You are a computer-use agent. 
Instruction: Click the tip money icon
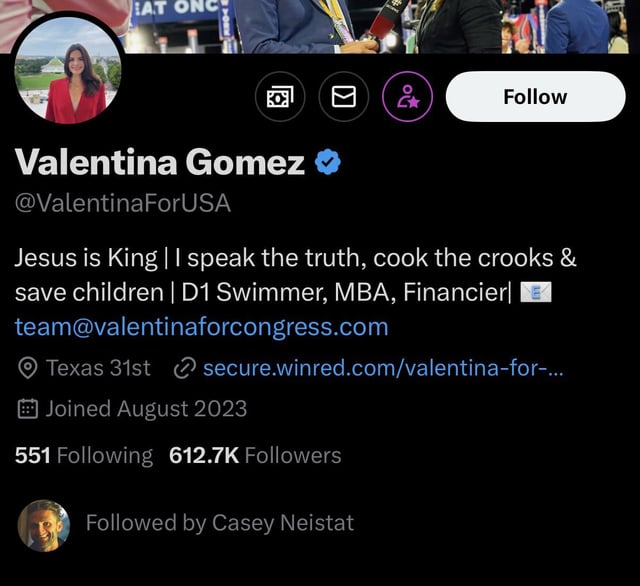pos(280,97)
